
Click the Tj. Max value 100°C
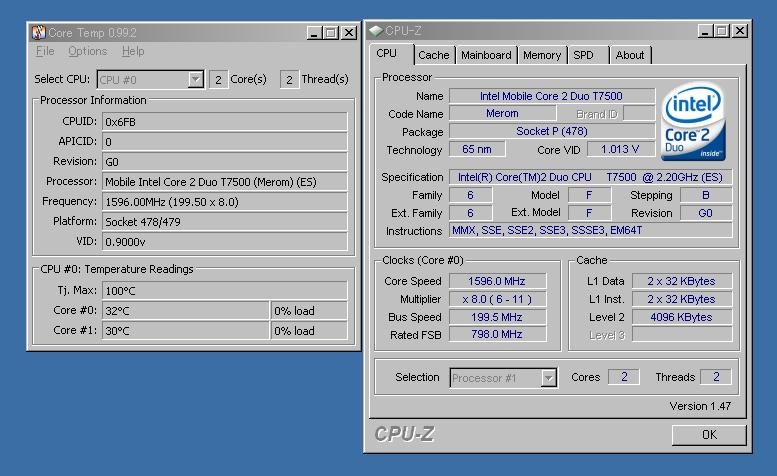tap(224, 291)
